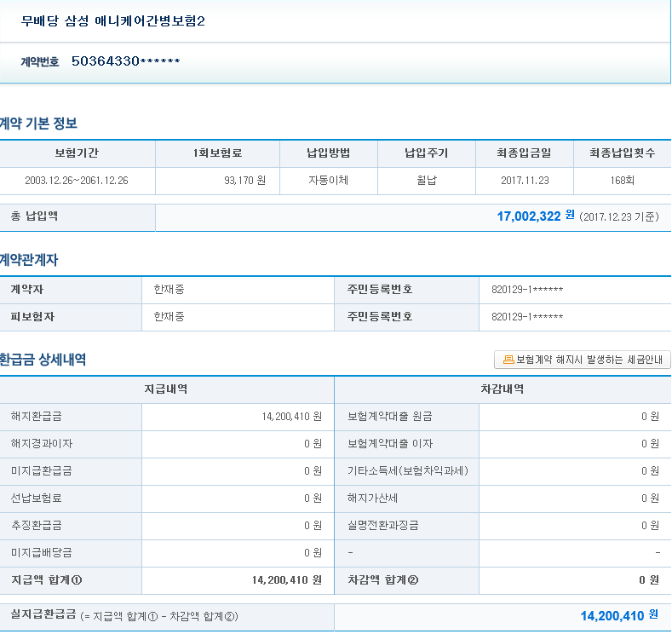Screen dimensions: 672x634
Task: Click the 93,170 원 premium amount
Action: click(x=244, y=181)
